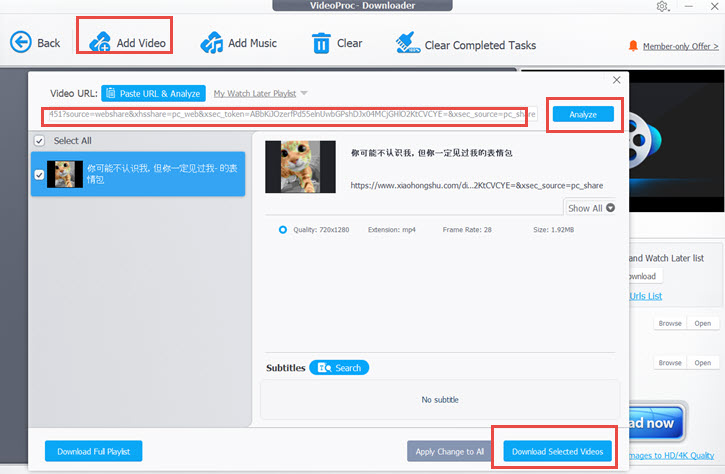Click the xiaohongshu video URL text
This screenshot has height=474, width=725.
tap(477, 185)
